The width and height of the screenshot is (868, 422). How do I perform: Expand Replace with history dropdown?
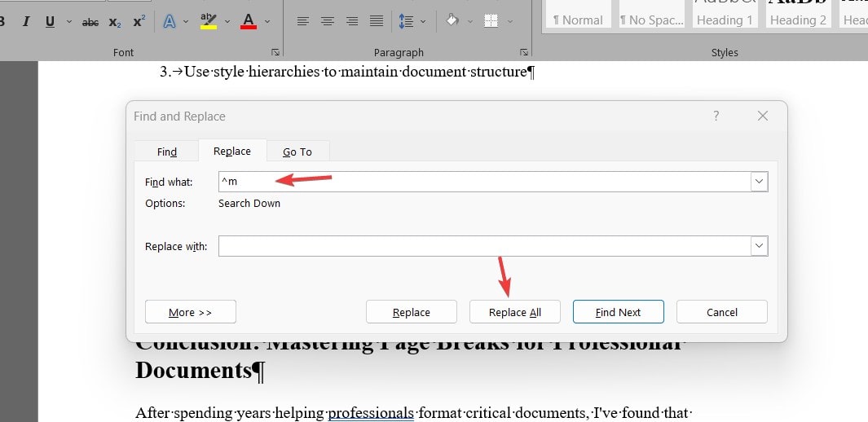(760, 246)
